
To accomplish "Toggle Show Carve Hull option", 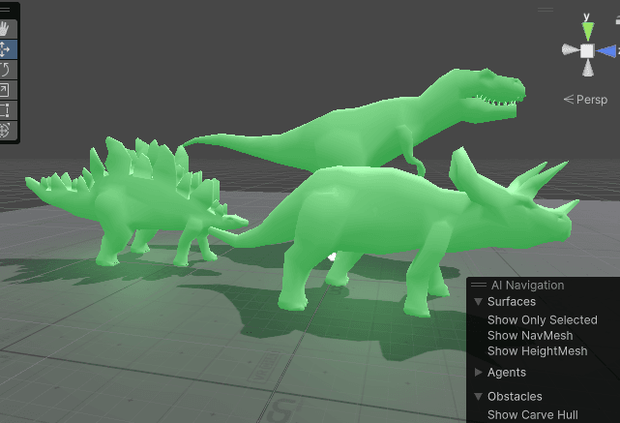I will (x=533, y=415).
